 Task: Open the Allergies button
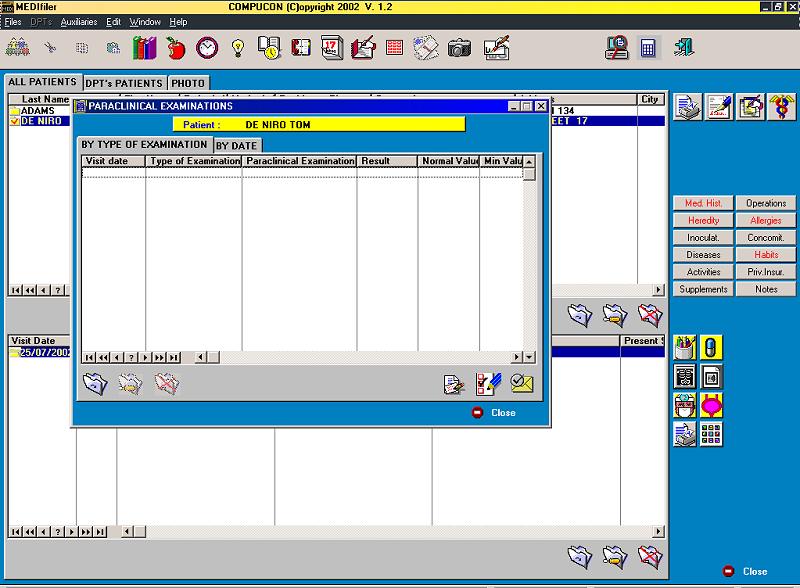(x=766, y=220)
